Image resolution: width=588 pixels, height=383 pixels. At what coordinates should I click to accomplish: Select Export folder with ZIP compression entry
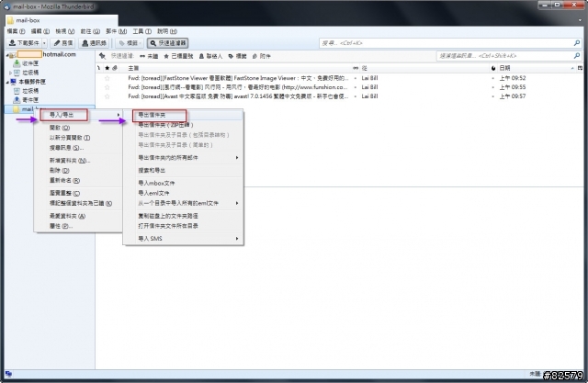[x=184, y=125]
